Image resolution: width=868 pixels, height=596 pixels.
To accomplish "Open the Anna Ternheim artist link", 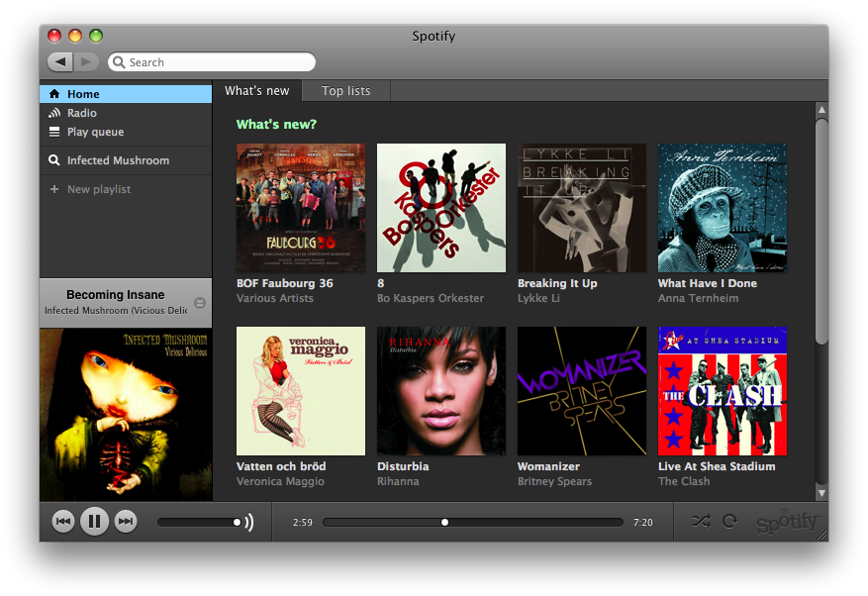I will pos(698,298).
